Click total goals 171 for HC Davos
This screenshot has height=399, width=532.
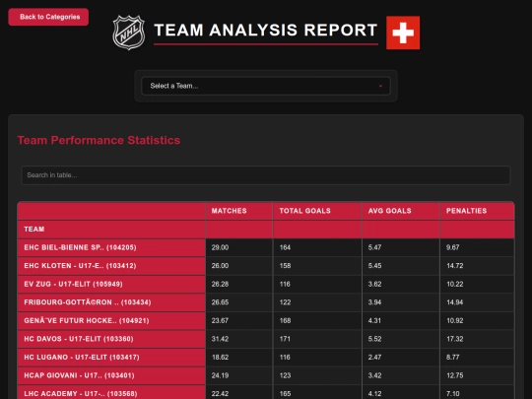(285, 339)
